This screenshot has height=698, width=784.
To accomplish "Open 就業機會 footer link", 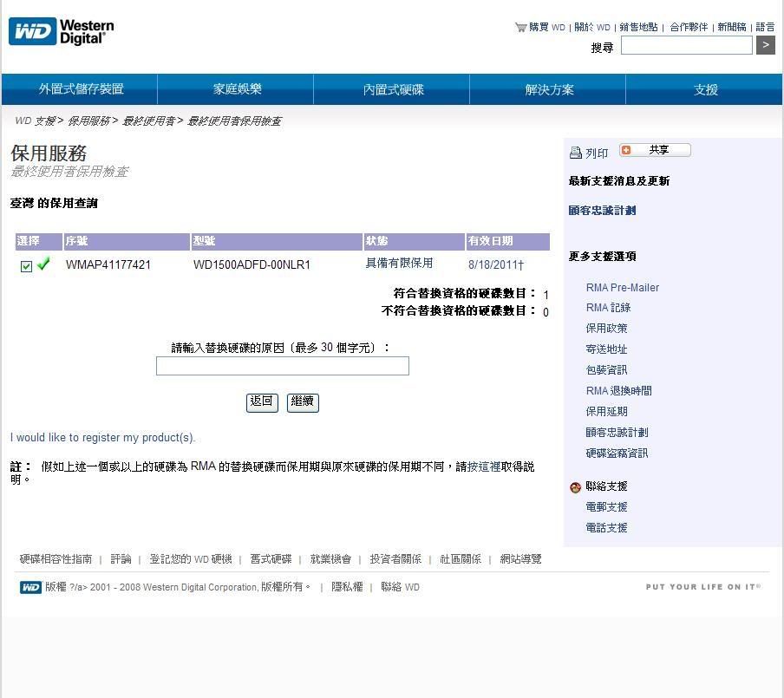I will [330, 559].
